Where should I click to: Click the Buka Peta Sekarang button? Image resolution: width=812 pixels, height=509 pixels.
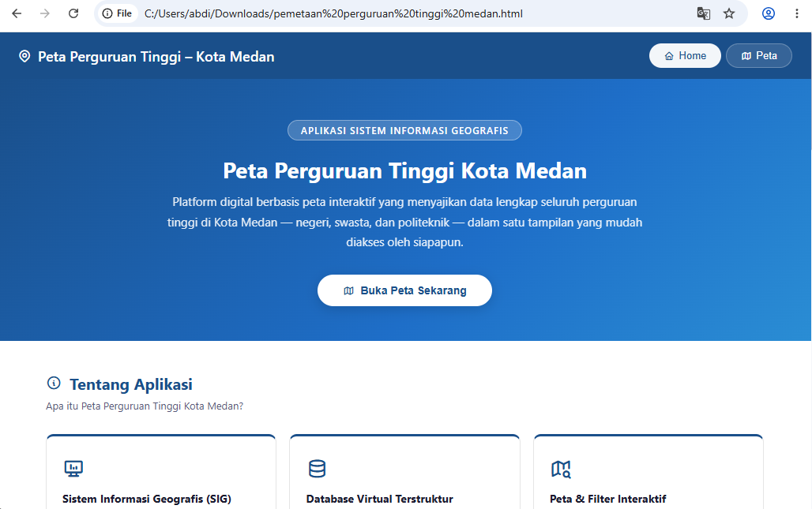tap(404, 290)
